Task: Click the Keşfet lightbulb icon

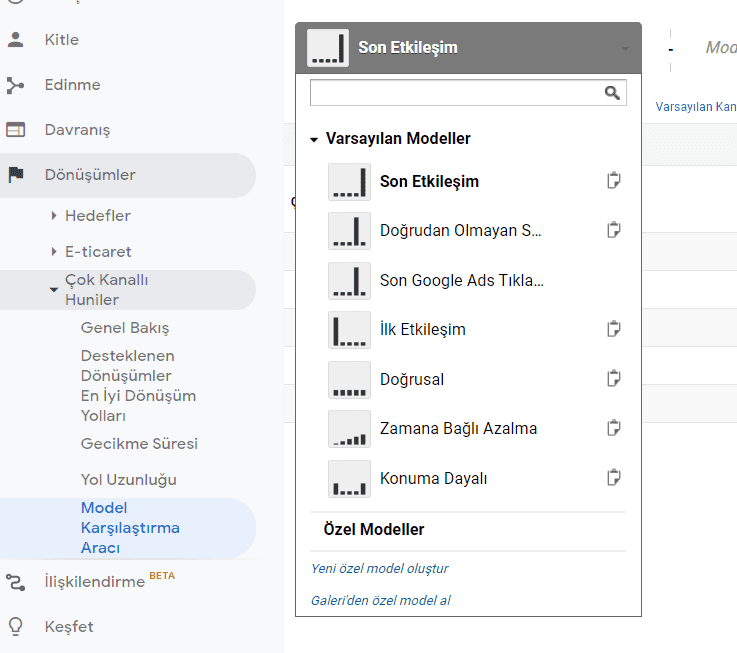Action: click(x=15, y=627)
